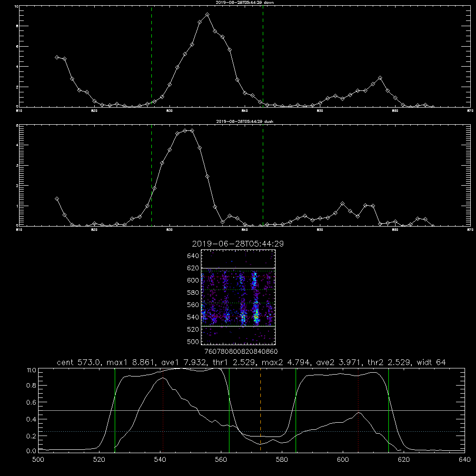Select x-axis label 810 of dusk plot
This screenshot has height=476, width=476.
[19, 230]
